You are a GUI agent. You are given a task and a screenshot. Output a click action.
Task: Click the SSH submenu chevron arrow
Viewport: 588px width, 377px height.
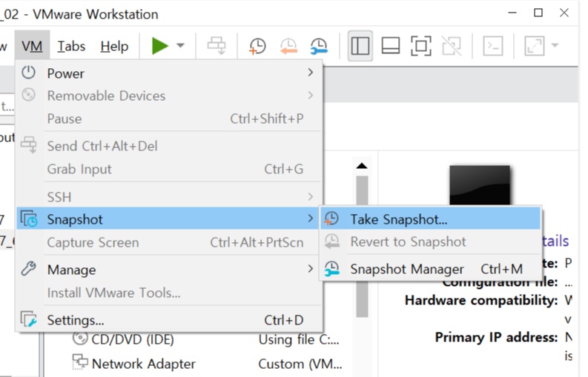(311, 196)
